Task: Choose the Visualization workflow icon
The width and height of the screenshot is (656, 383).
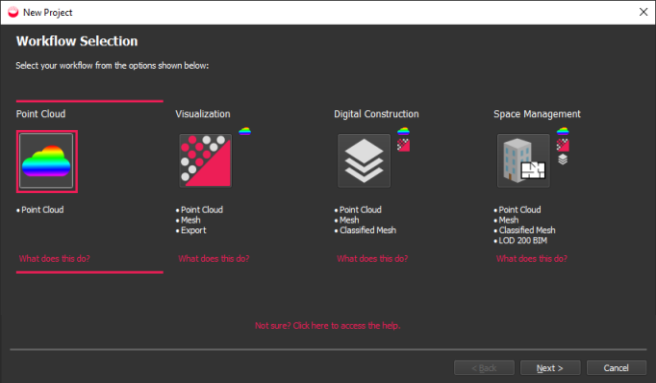Action: click(x=205, y=161)
